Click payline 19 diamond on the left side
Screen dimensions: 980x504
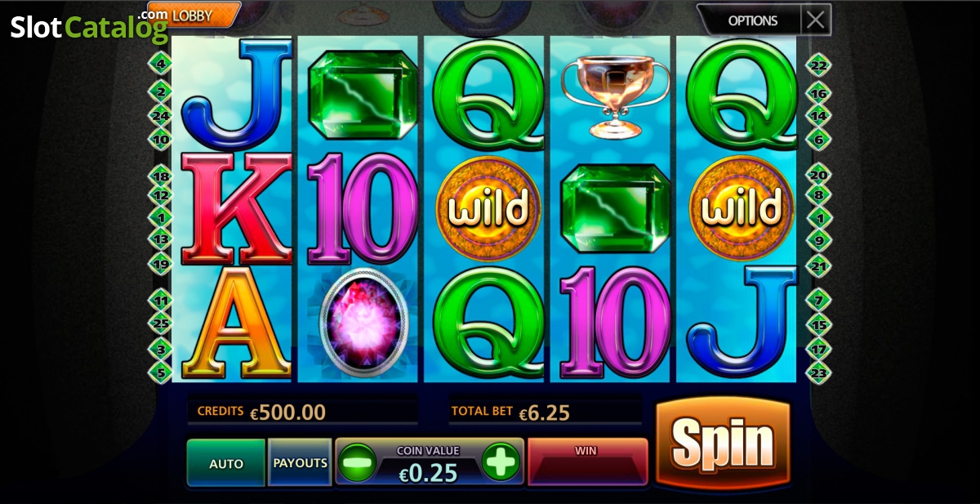[160, 264]
